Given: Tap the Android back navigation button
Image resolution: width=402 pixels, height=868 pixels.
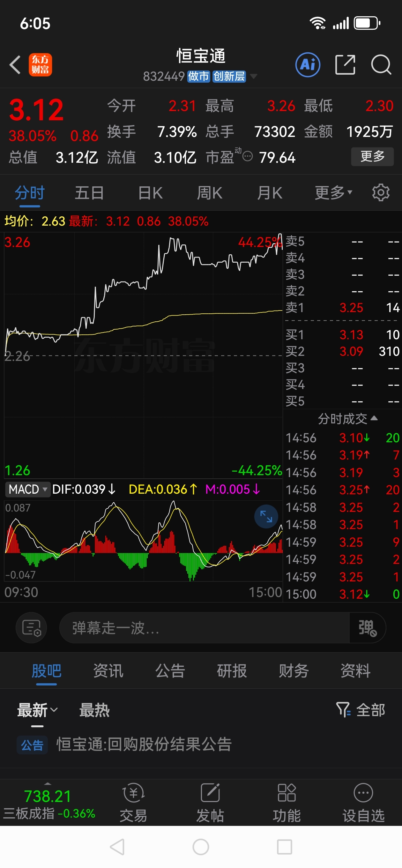Looking at the screenshot, I should (x=117, y=847).
